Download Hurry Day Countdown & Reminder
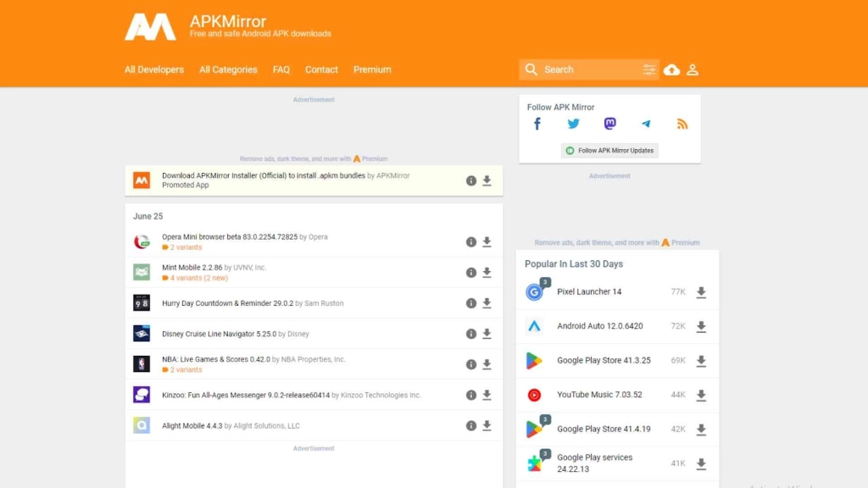Screen dimensions: 868x488 [x=487, y=303]
